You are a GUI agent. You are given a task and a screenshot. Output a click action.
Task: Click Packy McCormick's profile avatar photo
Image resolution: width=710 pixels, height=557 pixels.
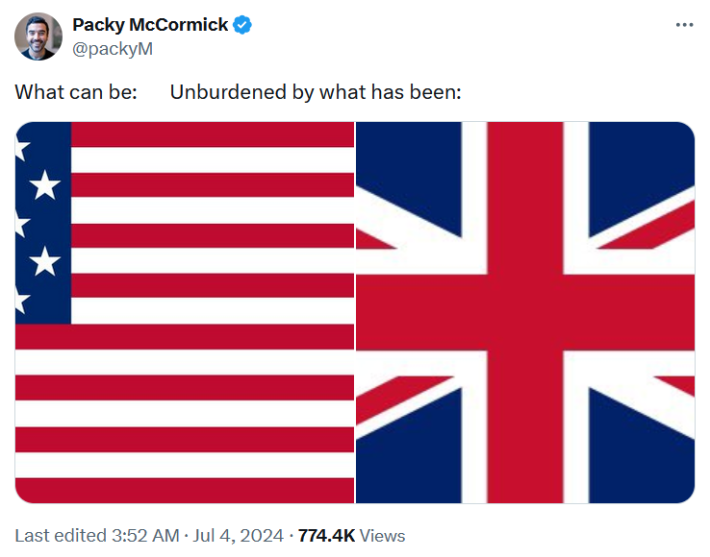(38, 37)
